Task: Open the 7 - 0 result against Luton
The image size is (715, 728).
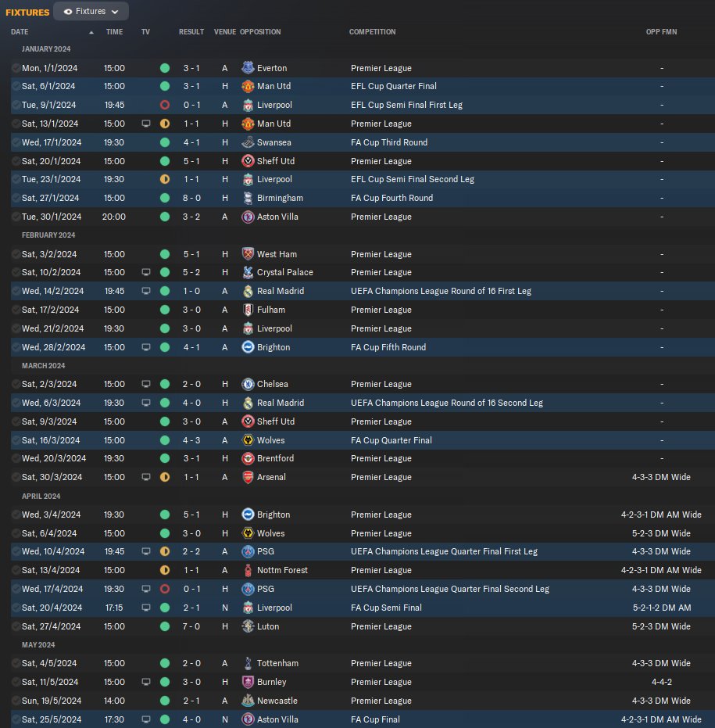Action: click(x=191, y=626)
